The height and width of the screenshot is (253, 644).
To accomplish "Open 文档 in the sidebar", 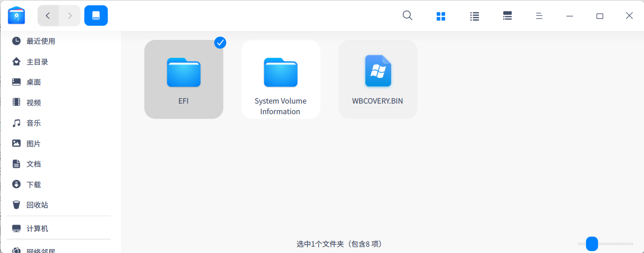I will (33, 164).
